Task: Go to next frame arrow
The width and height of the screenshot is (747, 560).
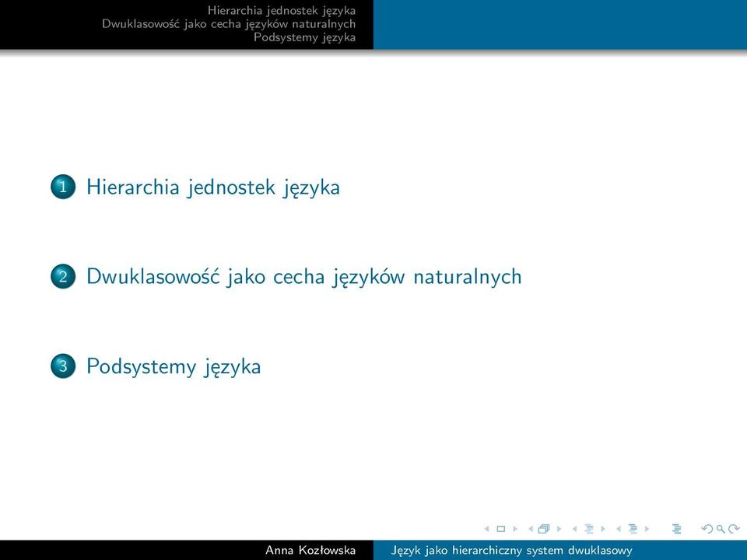Action: click(x=559, y=529)
